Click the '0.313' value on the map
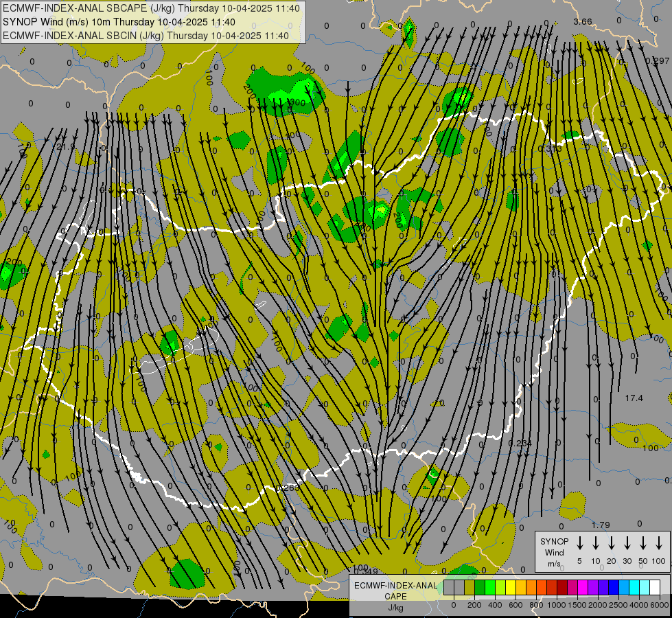Viewport: 672px width, 618px height. pyautogui.click(x=549, y=149)
